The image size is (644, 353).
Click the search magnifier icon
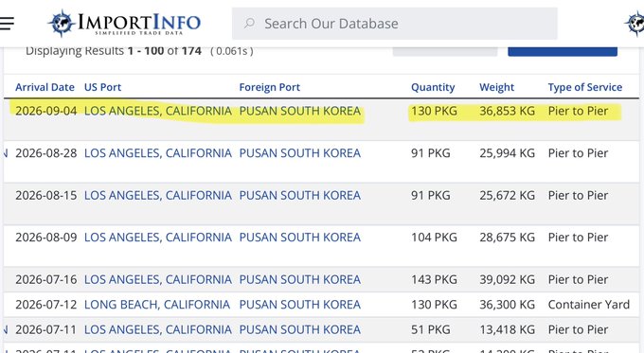(x=249, y=24)
